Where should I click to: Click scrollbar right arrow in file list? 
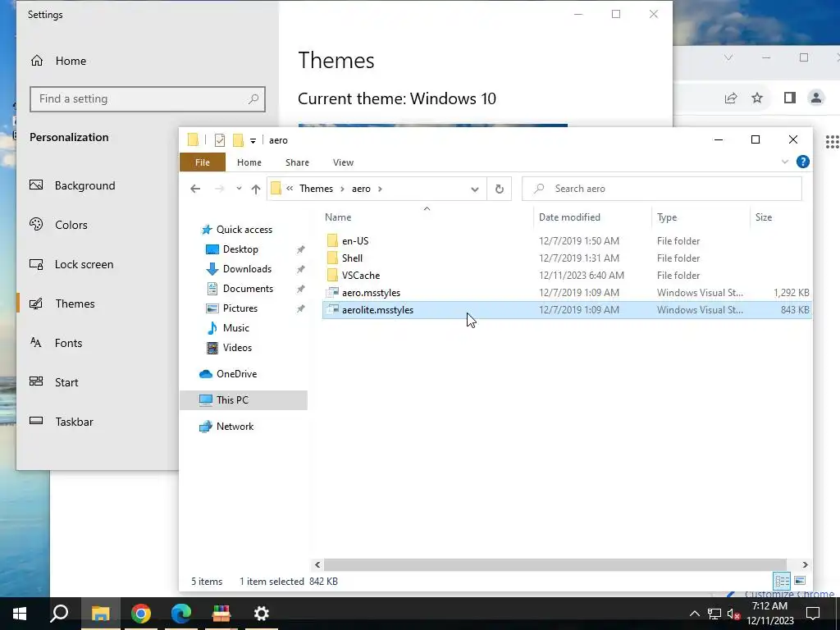point(805,564)
